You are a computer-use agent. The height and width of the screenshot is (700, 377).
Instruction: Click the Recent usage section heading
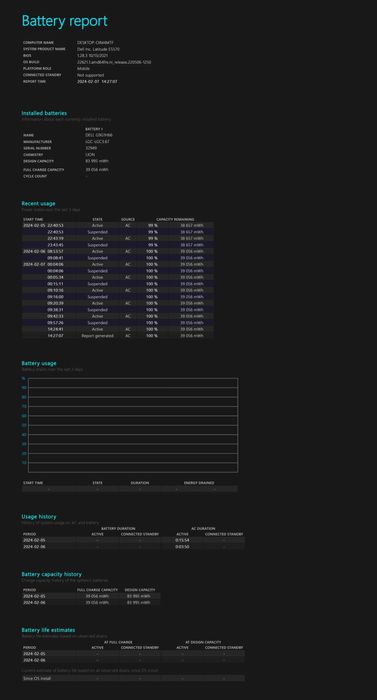[38, 204]
